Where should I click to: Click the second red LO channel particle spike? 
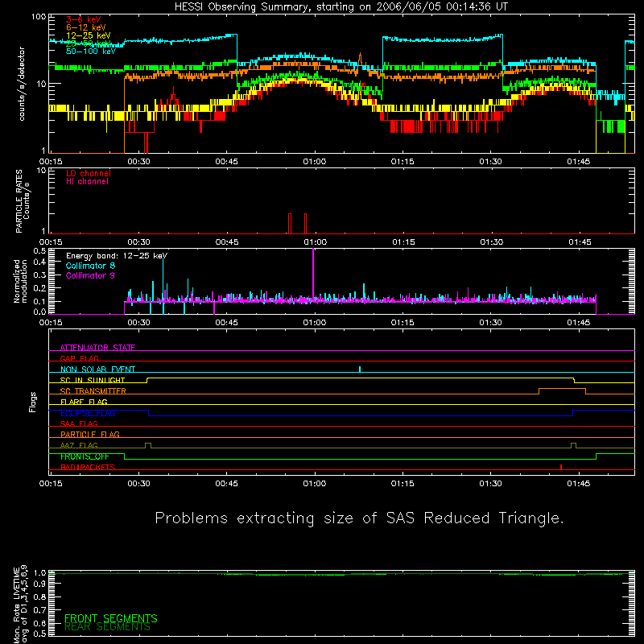(305, 224)
